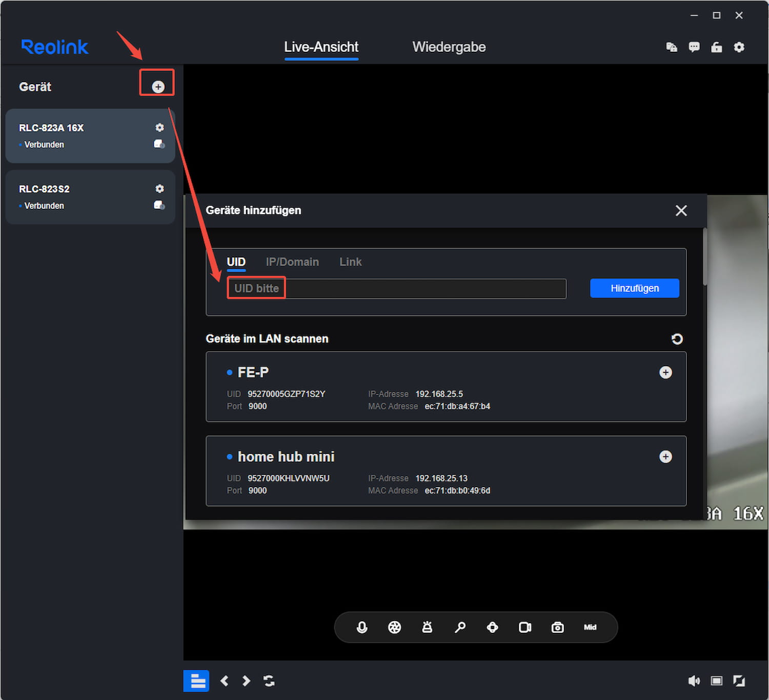Click stream icon under RLC-823A 16X gear

[159, 144]
